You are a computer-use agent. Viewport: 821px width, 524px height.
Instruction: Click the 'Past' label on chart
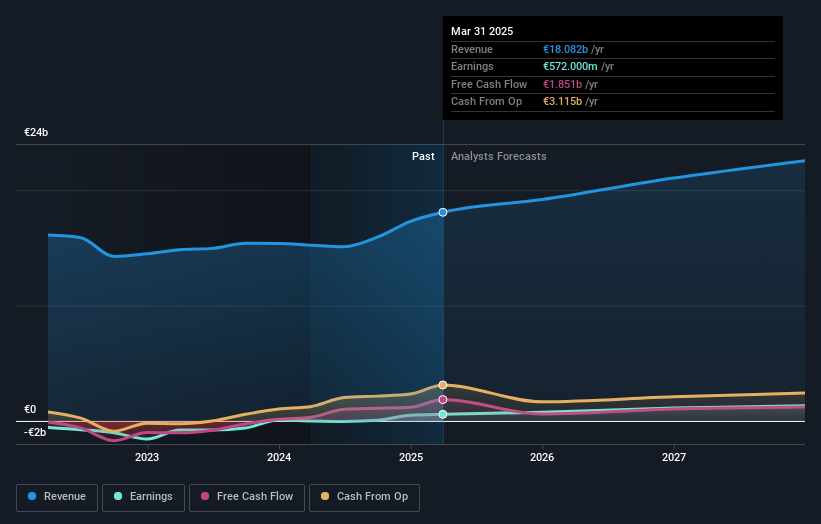coord(423,156)
